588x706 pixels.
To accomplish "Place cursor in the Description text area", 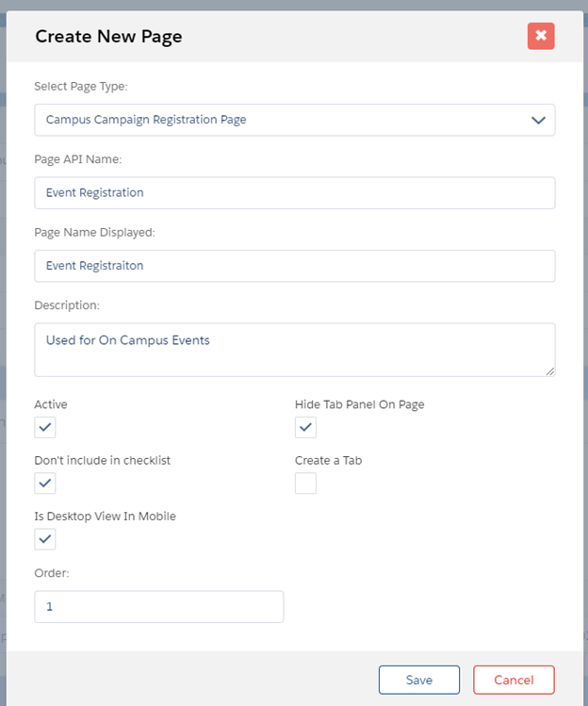I will tap(294, 350).
